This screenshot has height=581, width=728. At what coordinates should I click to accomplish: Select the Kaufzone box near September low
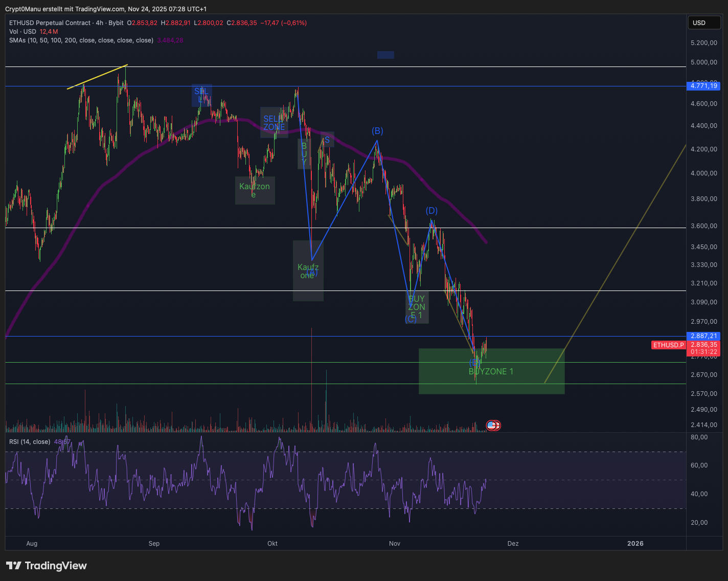(x=255, y=190)
